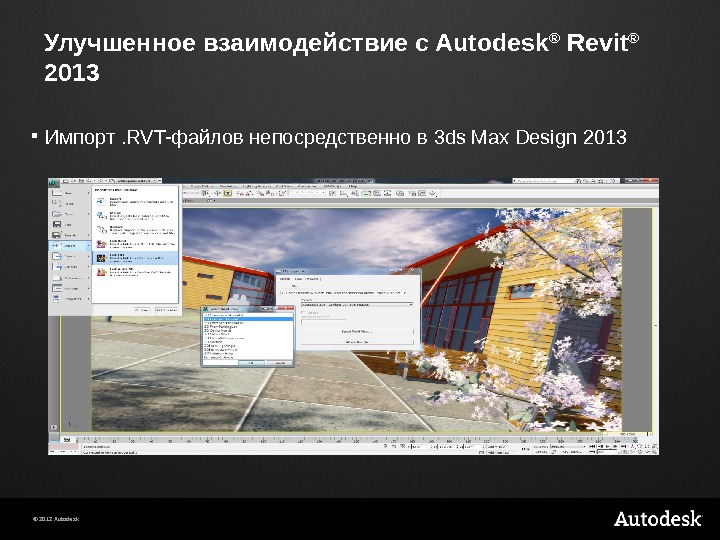Expand the Open submenu arrow

coord(88,214)
